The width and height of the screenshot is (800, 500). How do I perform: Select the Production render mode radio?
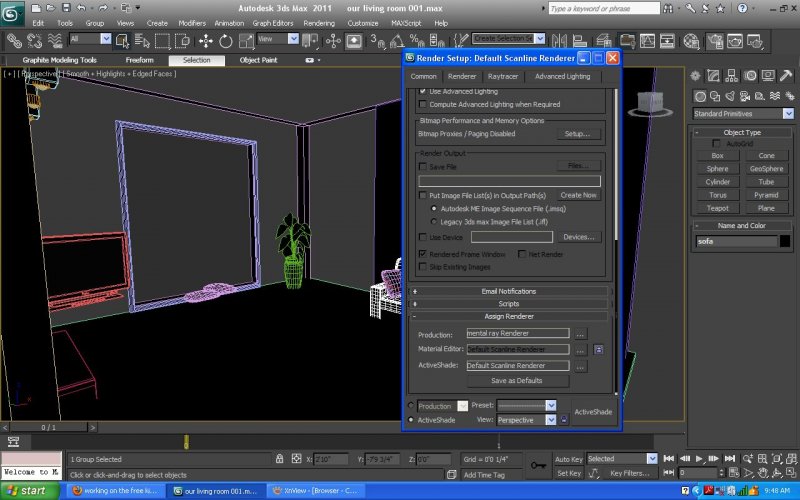[x=411, y=406]
